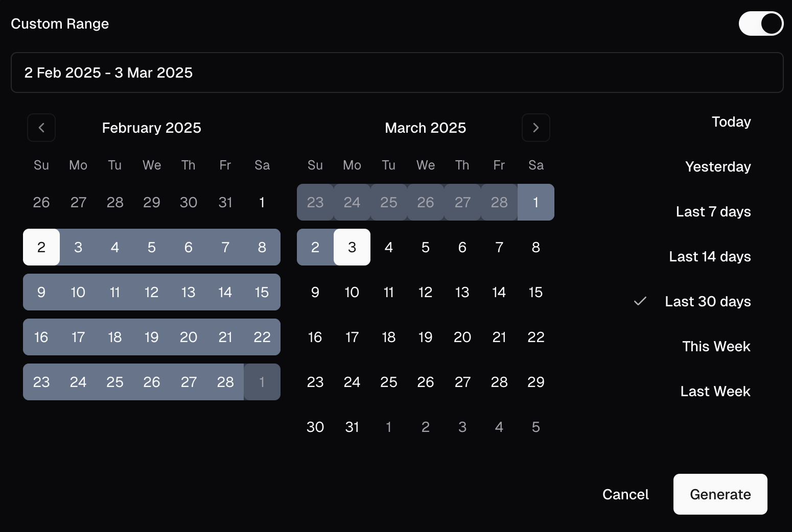Viewport: 792px width, 532px height.
Task: Click the date range input field
Action: [x=397, y=72]
